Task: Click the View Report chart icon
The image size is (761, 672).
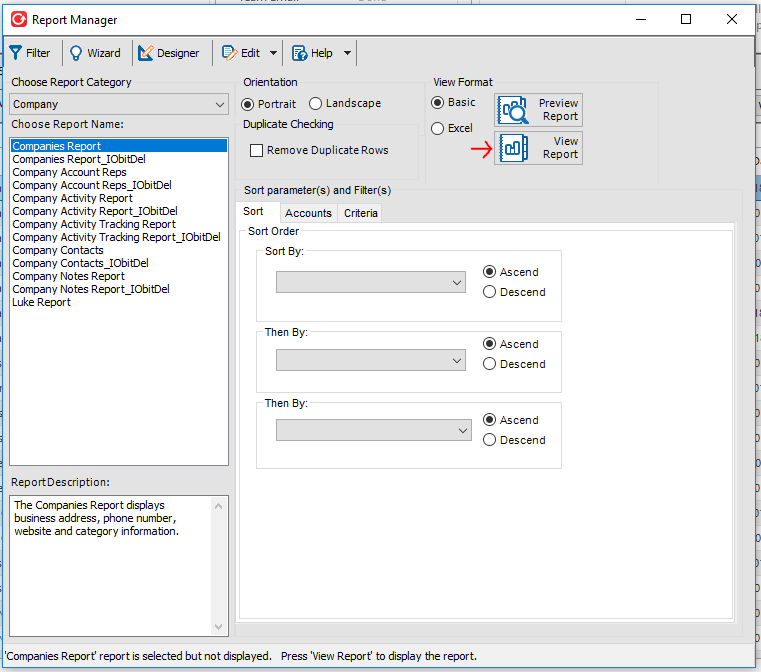Action: point(513,148)
